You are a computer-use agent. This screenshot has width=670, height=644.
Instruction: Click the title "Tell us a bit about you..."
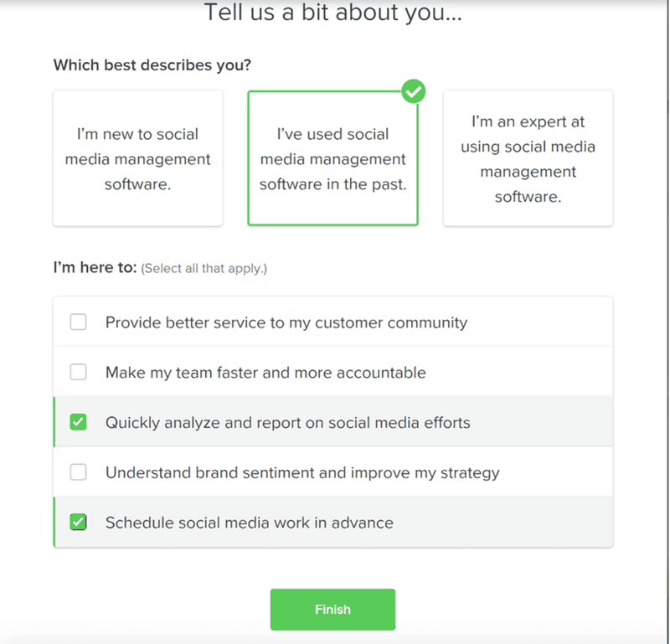pyautogui.click(x=332, y=13)
